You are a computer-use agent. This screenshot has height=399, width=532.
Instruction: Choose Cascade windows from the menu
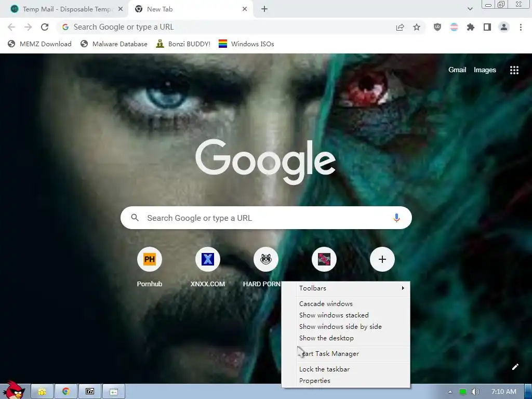(345, 303)
